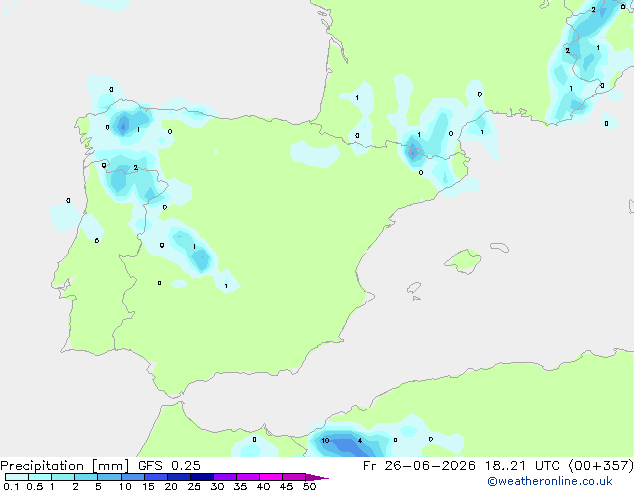Viewport: 634px width, 490px height.
Task: Click the "45" legend scale label
Action: pyautogui.click(x=286, y=486)
